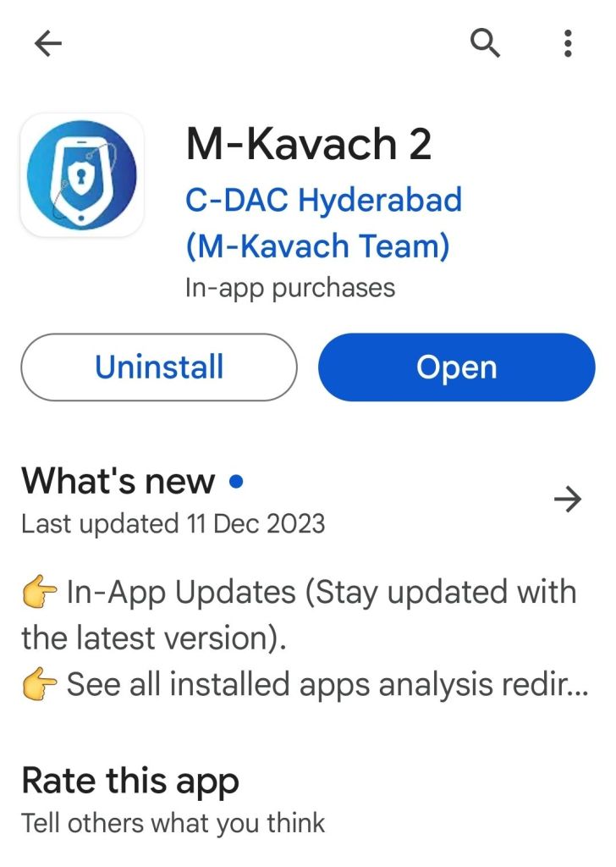Expand the truncated See all installed apps line
Screen dimensions: 616x867
pyautogui.click(x=305, y=684)
